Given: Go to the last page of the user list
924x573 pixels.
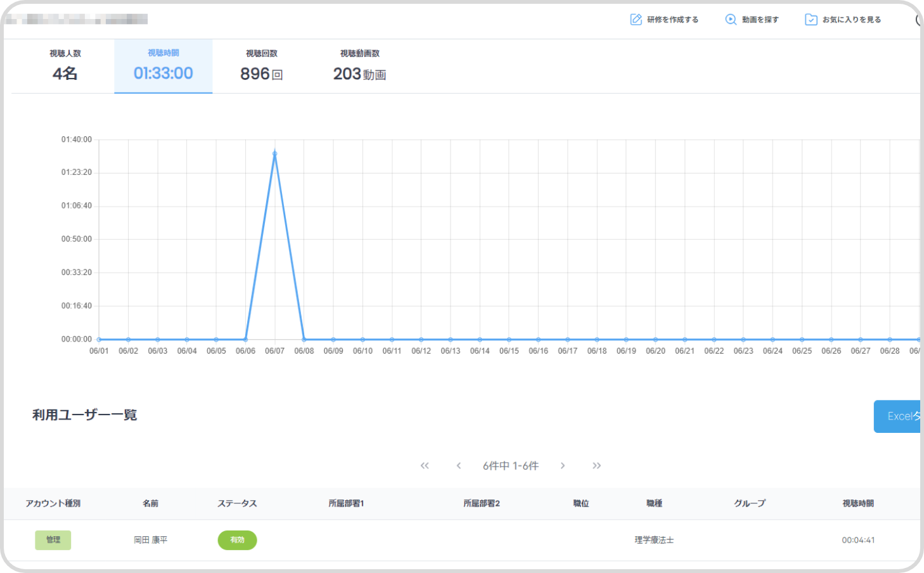Looking at the screenshot, I should tap(596, 466).
